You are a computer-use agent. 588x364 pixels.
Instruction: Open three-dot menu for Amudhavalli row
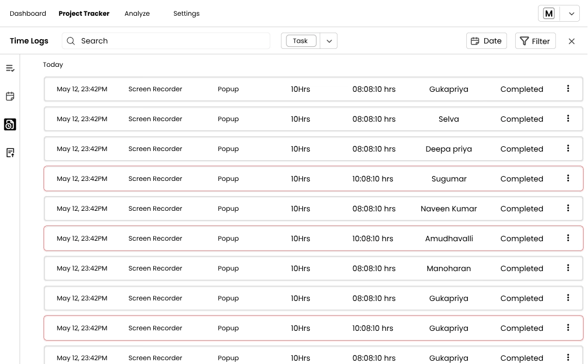568,238
